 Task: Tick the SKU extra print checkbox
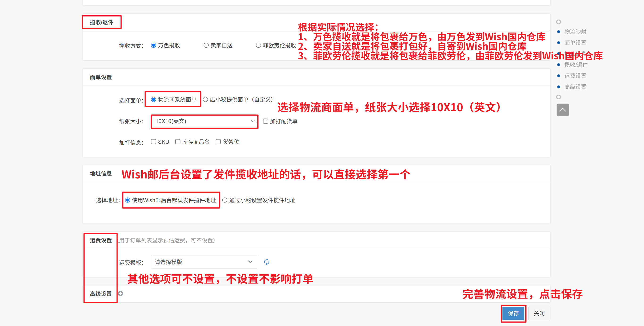coord(154,142)
